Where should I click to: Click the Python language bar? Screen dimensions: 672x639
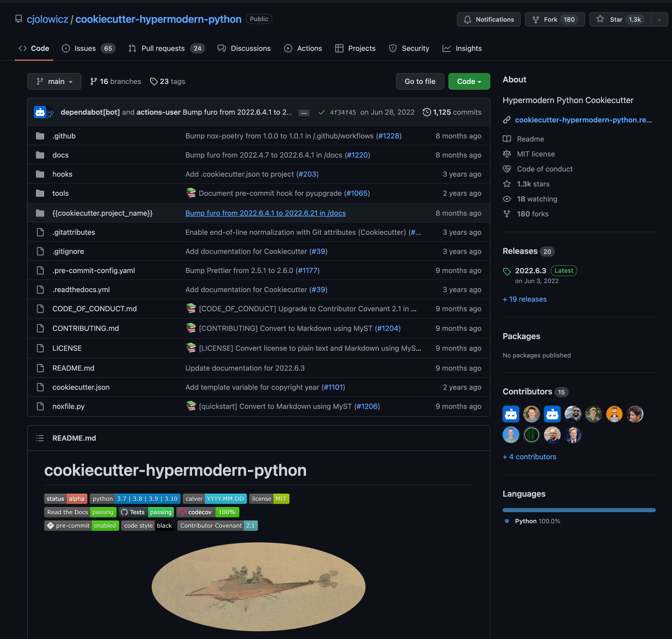click(579, 510)
